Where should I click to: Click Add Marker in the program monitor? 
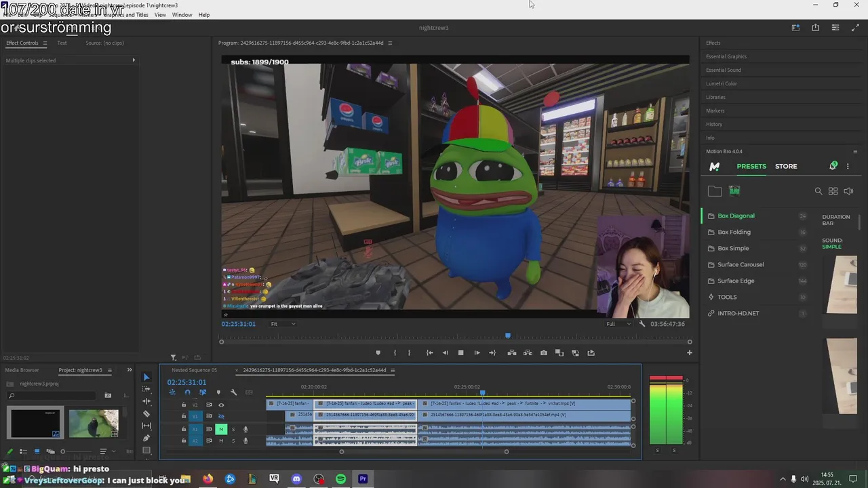pos(378,352)
